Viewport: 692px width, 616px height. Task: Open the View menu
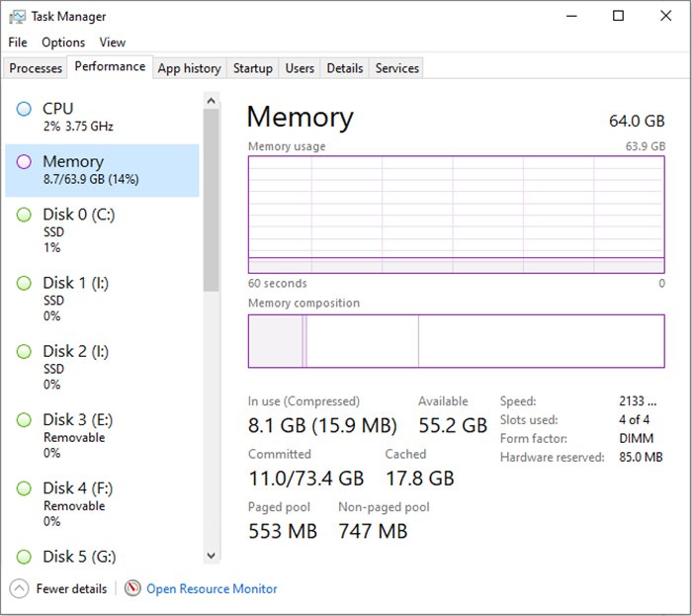tap(112, 43)
